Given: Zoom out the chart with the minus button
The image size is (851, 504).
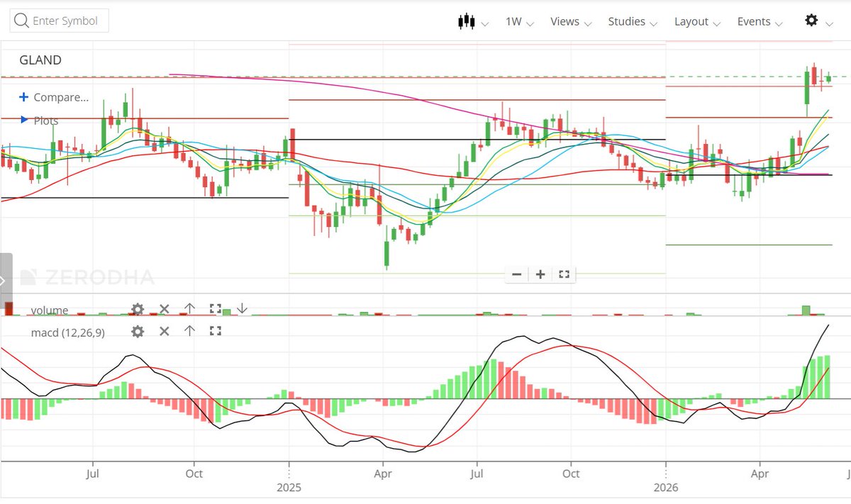Looking at the screenshot, I should click(517, 274).
